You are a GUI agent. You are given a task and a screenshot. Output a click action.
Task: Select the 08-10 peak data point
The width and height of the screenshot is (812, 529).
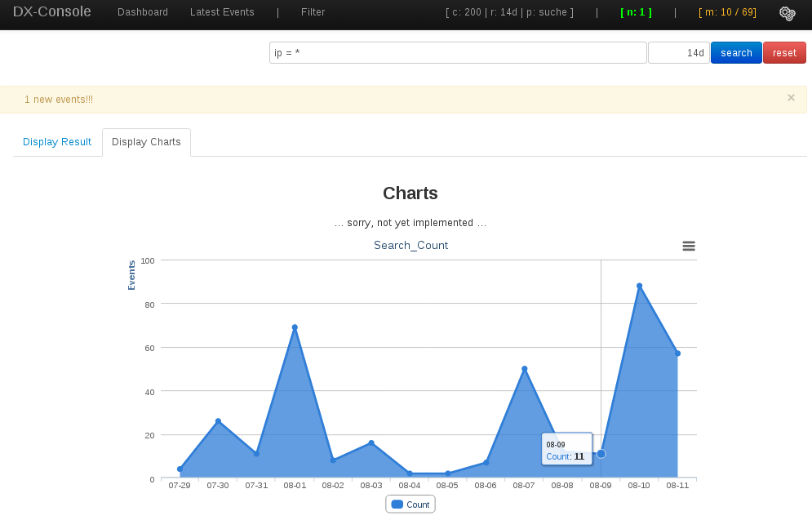[x=639, y=286]
